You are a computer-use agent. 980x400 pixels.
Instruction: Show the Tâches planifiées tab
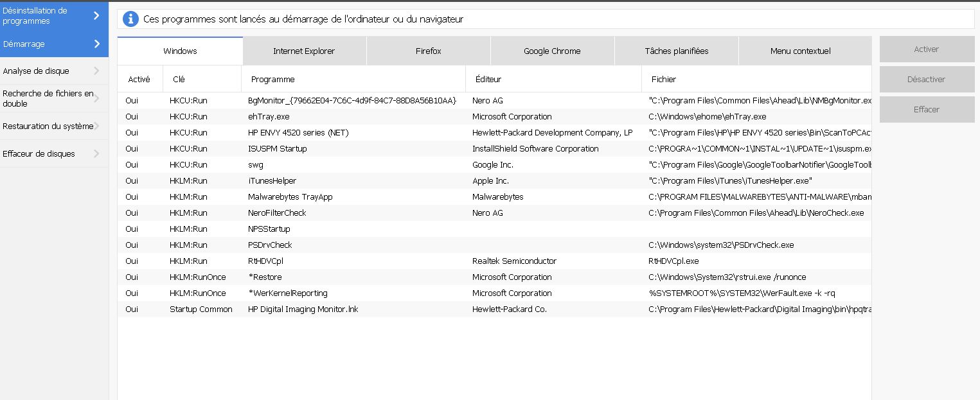tap(676, 51)
